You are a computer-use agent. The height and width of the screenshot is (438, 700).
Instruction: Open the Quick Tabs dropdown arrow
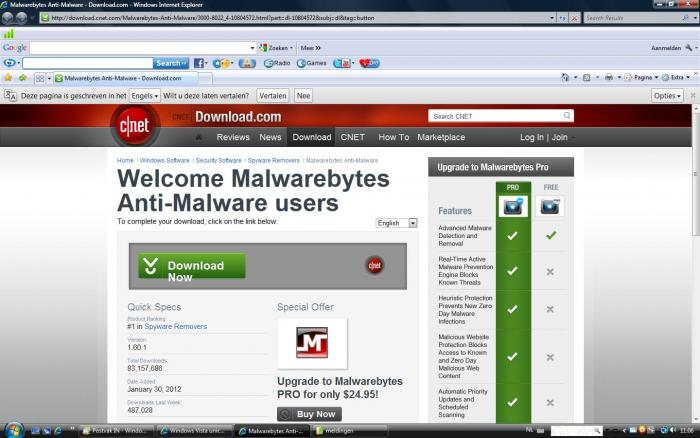click(49, 79)
